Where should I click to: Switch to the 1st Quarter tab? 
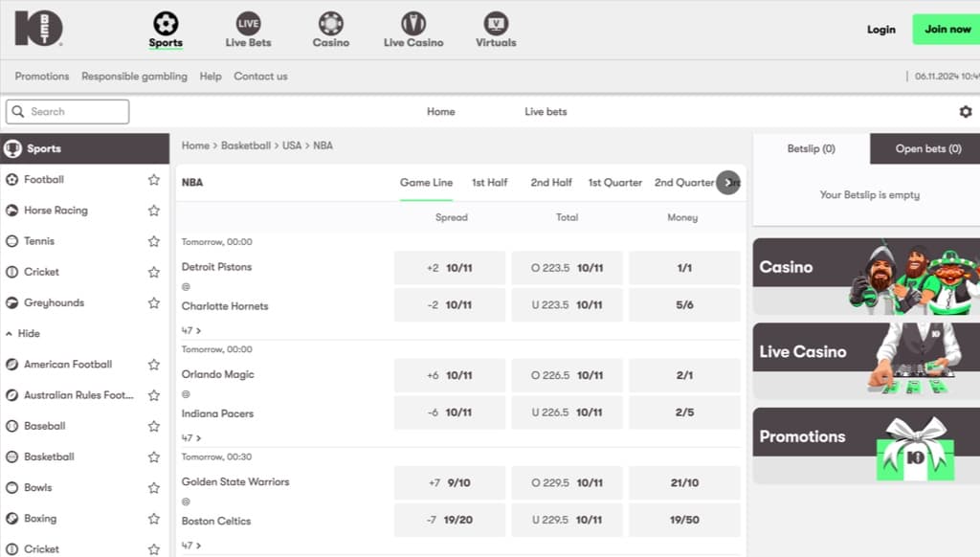pyautogui.click(x=615, y=183)
